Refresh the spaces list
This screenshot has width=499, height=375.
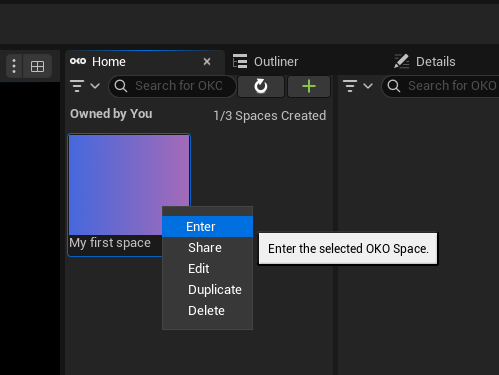pos(261,86)
